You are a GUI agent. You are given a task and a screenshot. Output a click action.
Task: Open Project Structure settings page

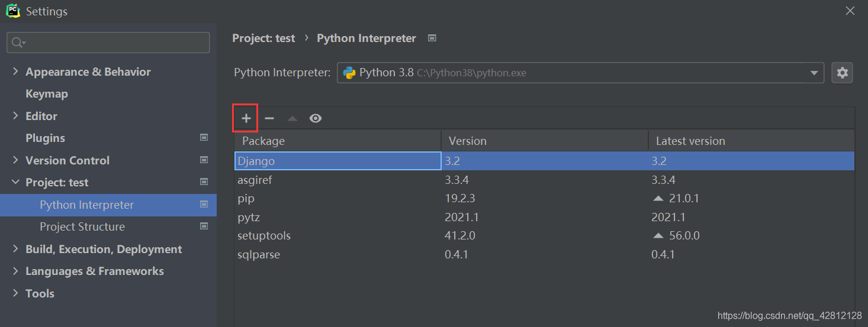82,227
